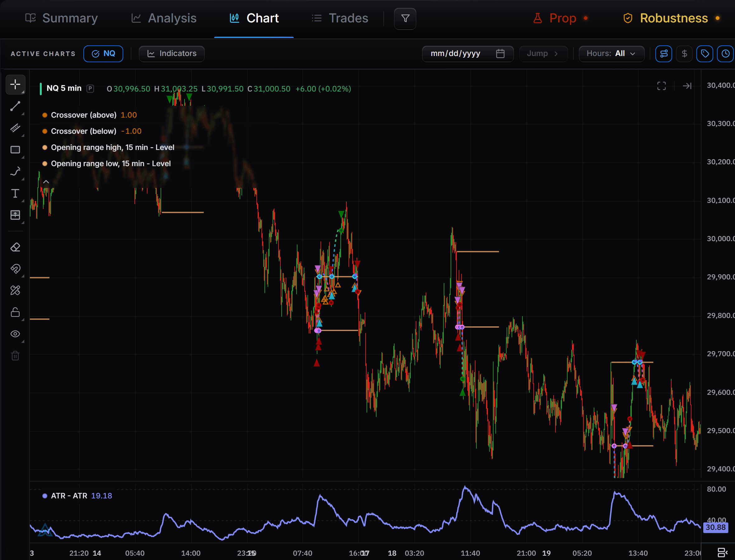Image resolution: width=735 pixels, height=560 pixels.
Task: Open the Indicators button
Action: pyautogui.click(x=172, y=54)
